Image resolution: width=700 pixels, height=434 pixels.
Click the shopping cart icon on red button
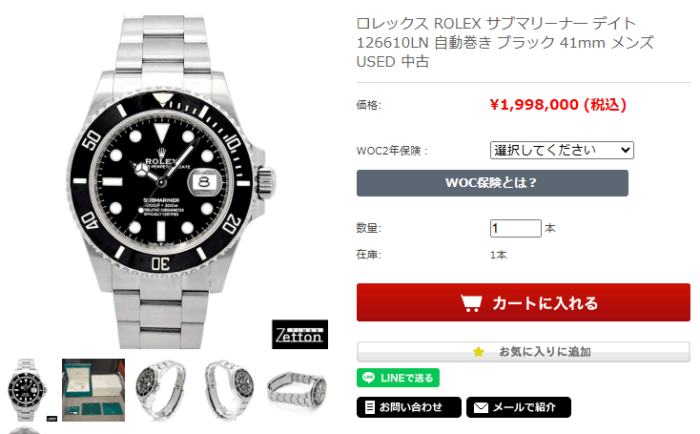(x=471, y=303)
